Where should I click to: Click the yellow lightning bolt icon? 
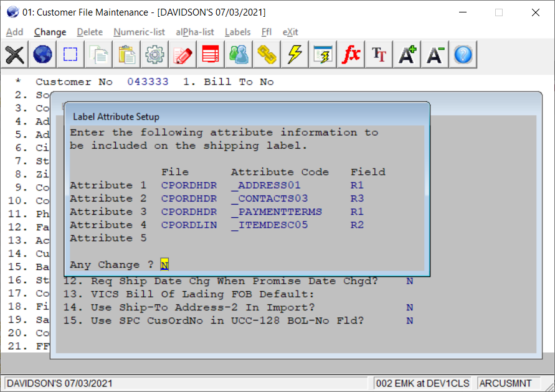[295, 55]
